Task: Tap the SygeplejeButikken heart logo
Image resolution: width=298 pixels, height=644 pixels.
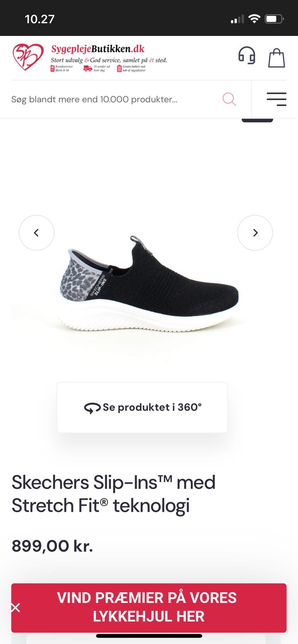Action: (x=28, y=57)
